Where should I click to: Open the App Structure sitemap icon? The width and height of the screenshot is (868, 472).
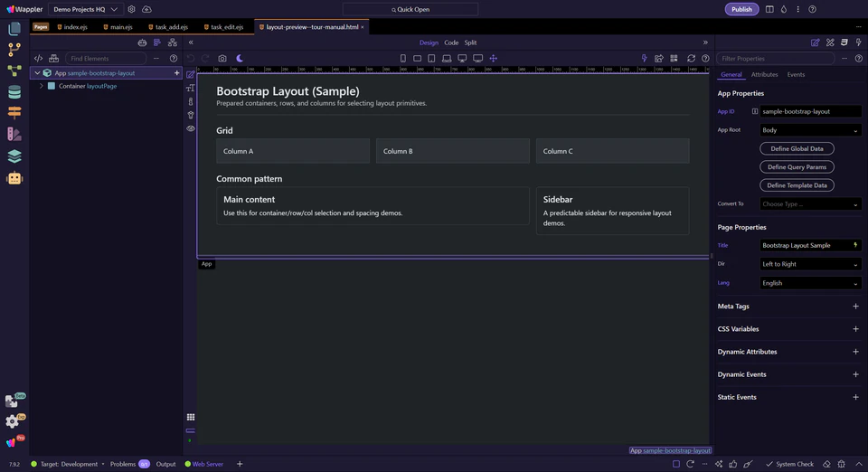tap(173, 42)
